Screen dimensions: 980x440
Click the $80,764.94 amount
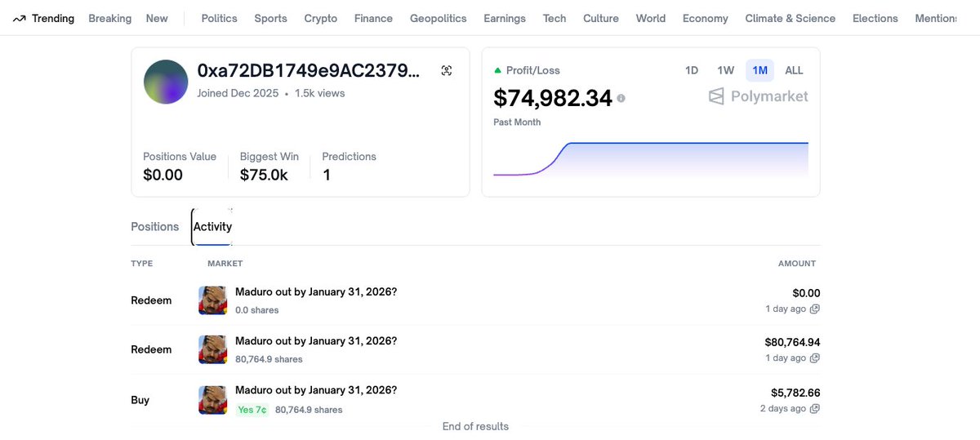pyautogui.click(x=792, y=342)
